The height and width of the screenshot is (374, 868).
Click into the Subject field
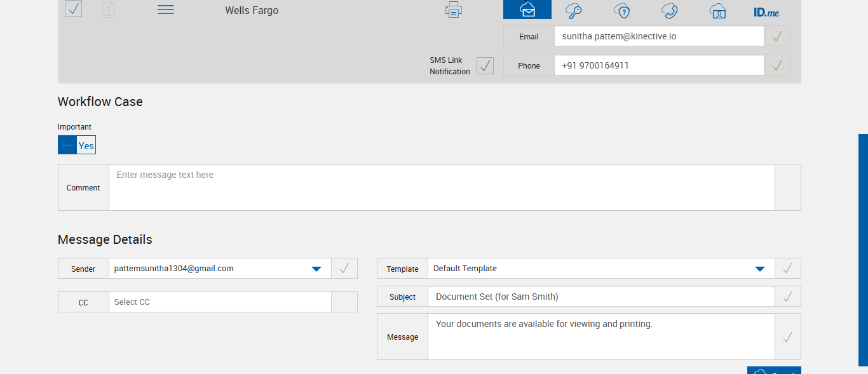(601, 297)
